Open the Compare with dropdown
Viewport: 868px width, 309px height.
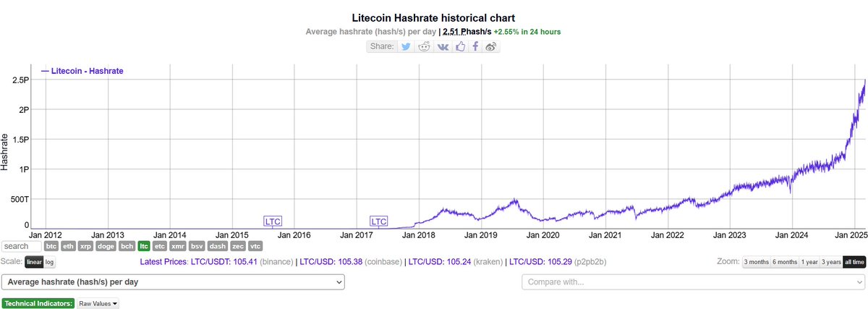pos(694,282)
